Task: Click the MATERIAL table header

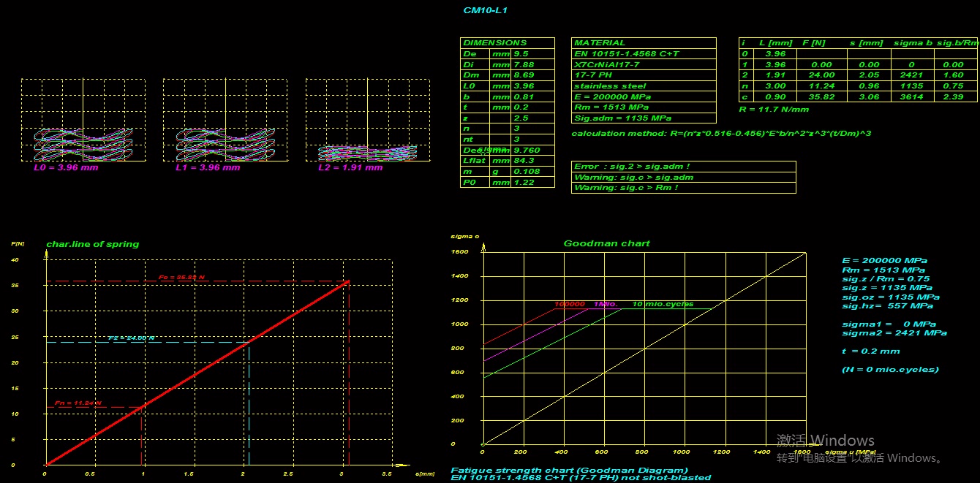Action: coord(600,43)
